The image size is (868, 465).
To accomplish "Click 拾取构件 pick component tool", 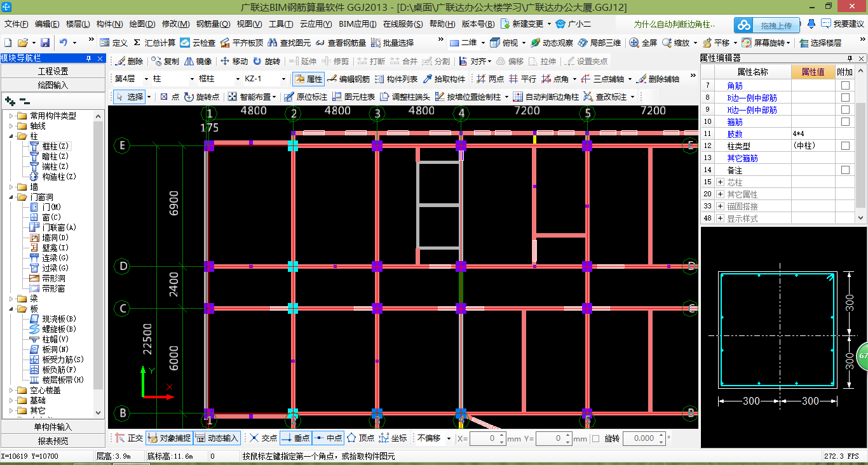I will pyautogui.click(x=444, y=79).
